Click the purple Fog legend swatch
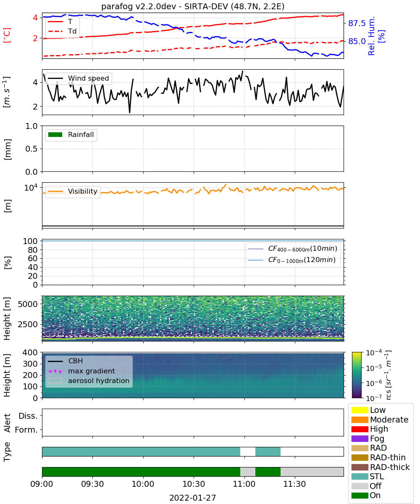The image size is (420, 504). click(360, 438)
